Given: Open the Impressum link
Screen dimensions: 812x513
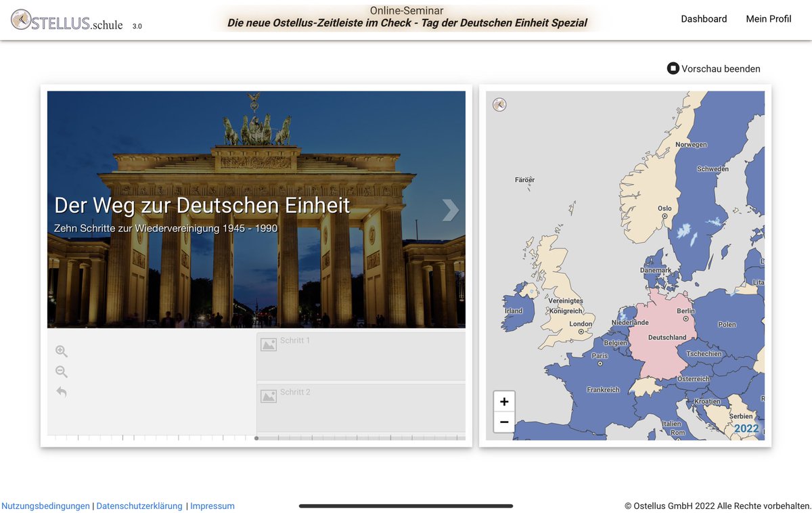Looking at the screenshot, I should 212,506.
